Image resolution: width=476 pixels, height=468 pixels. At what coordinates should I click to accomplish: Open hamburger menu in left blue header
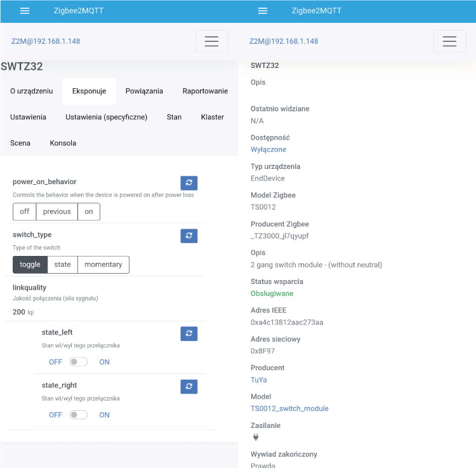point(25,11)
